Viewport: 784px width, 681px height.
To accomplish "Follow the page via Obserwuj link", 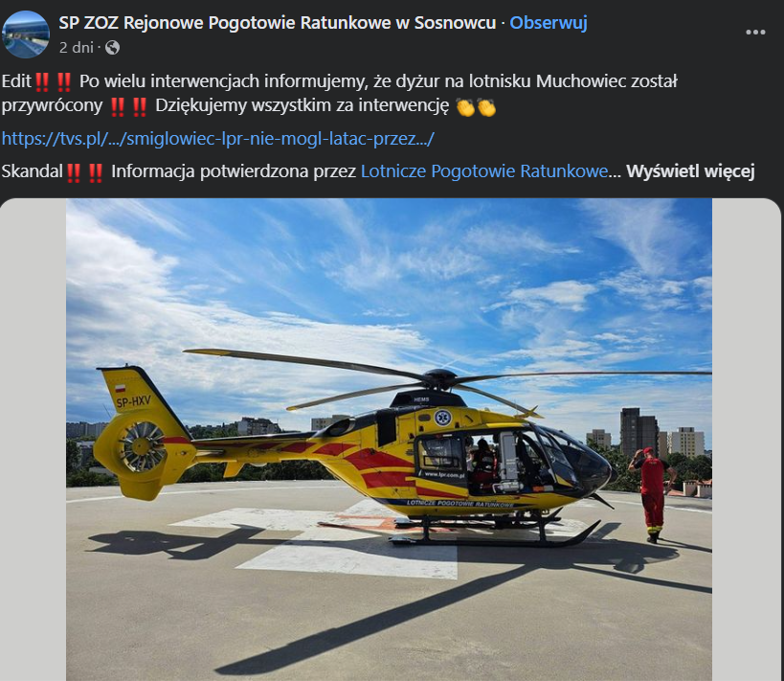I will pyautogui.click(x=548, y=23).
